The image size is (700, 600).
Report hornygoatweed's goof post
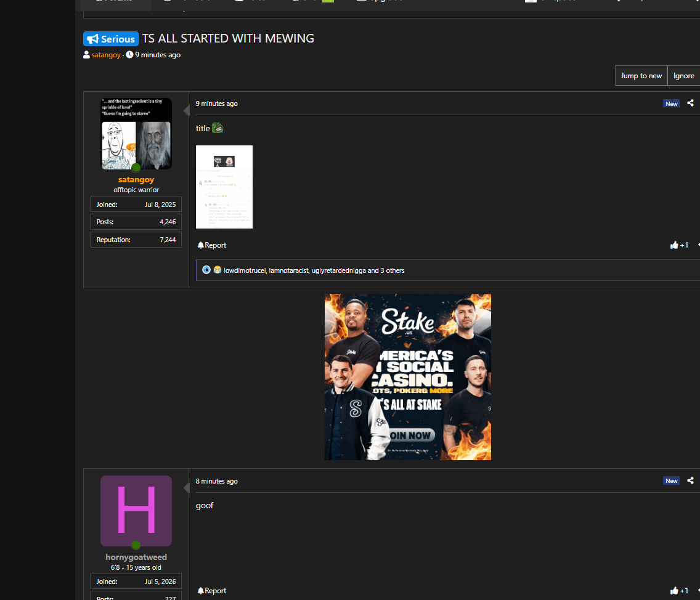pos(211,591)
